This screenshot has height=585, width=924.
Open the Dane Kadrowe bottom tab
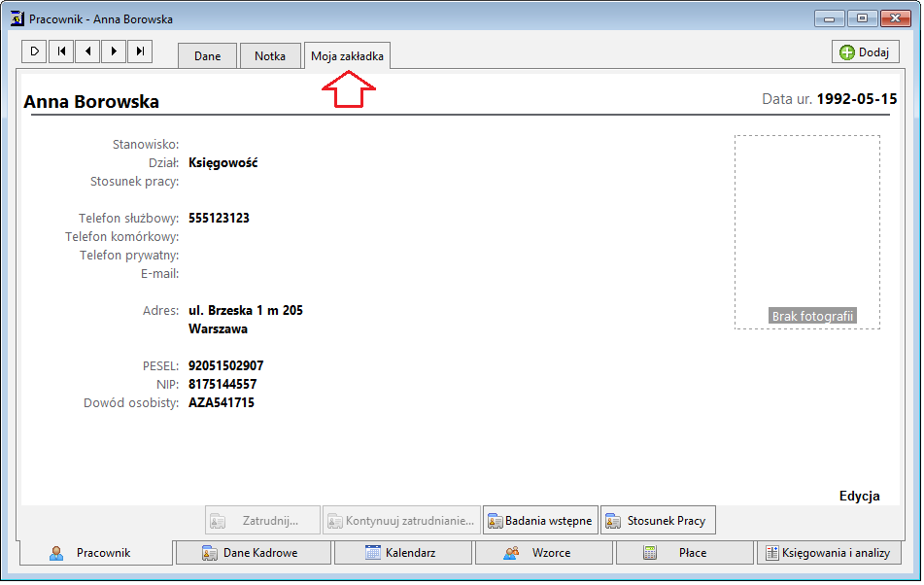click(x=254, y=553)
